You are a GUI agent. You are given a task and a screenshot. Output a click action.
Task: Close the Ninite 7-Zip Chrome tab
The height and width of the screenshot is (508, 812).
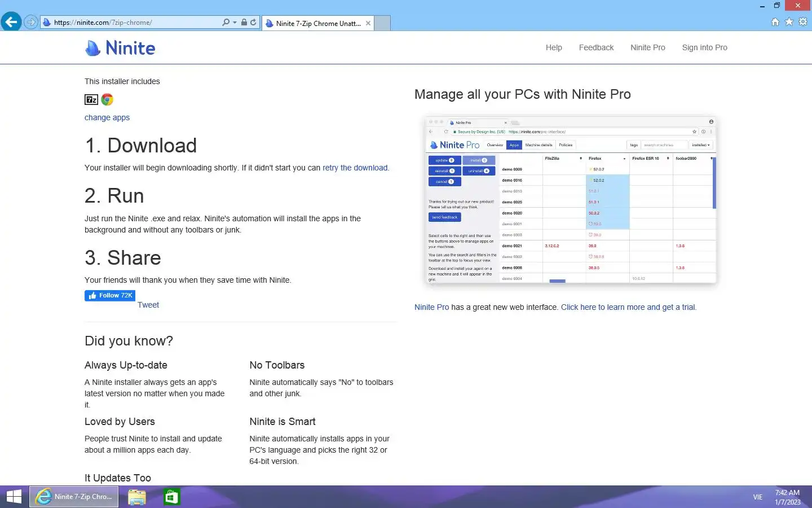click(368, 23)
